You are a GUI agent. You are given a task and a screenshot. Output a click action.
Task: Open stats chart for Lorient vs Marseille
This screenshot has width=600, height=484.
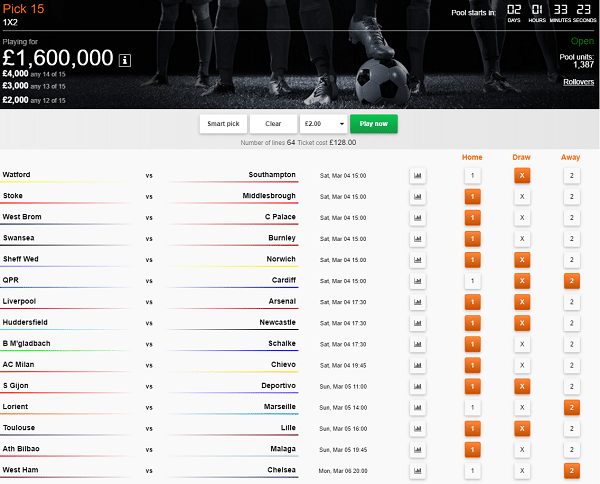pyautogui.click(x=417, y=407)
